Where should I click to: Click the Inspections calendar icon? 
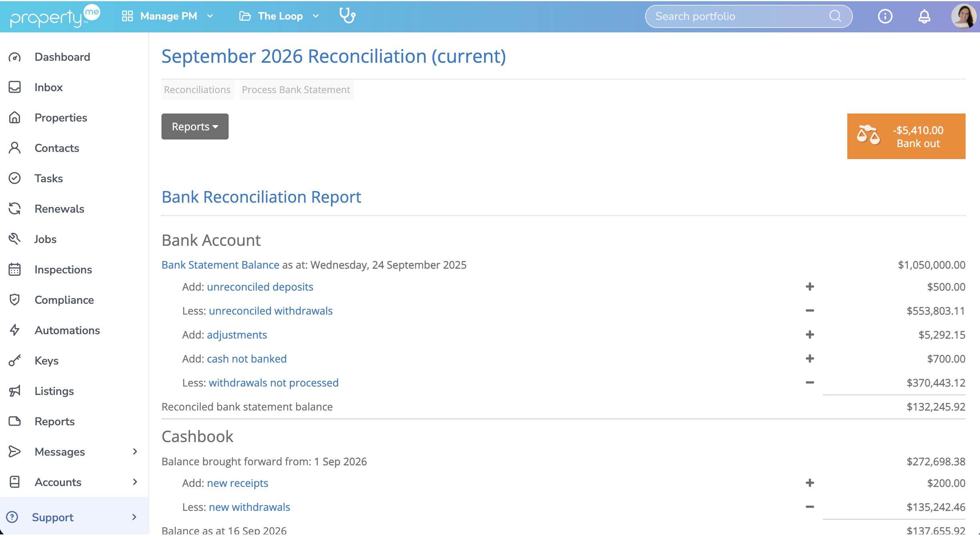tap(15, 269)
